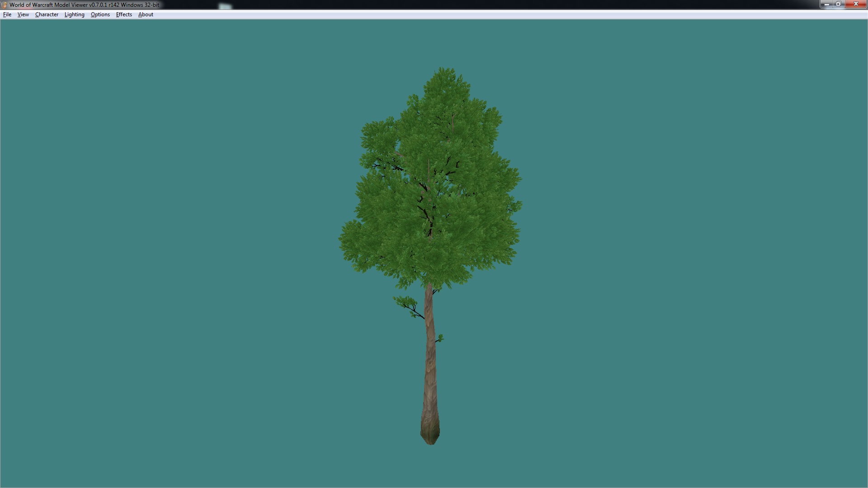Click the window title bar text
This screenshot has width=868, height=488.
click(x=84, y=5)
